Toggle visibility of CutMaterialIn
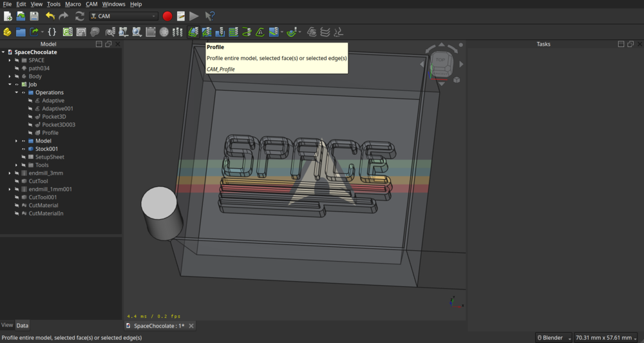644x343 pixels. 17,213
